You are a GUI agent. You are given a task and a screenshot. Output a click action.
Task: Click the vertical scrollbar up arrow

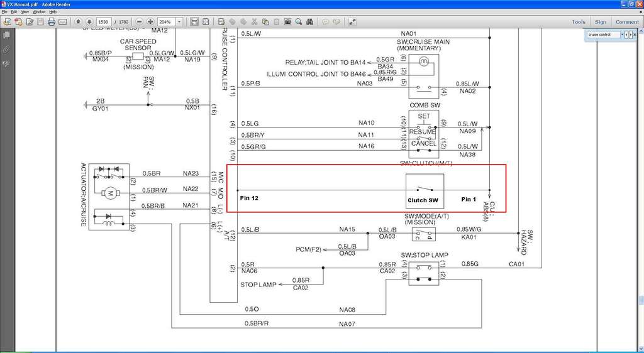pyautogui.click(x=641, y=30)
